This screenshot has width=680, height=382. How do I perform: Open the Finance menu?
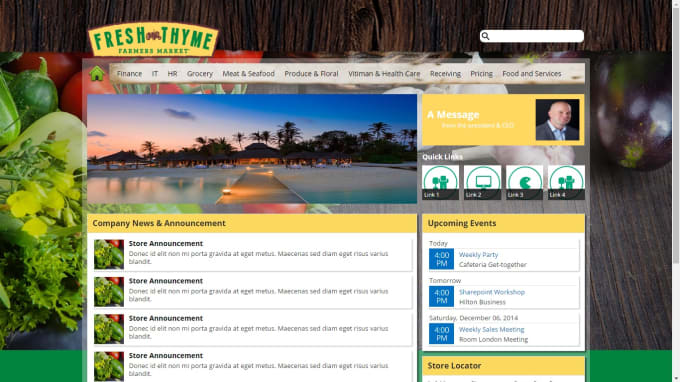coord(129,74)
